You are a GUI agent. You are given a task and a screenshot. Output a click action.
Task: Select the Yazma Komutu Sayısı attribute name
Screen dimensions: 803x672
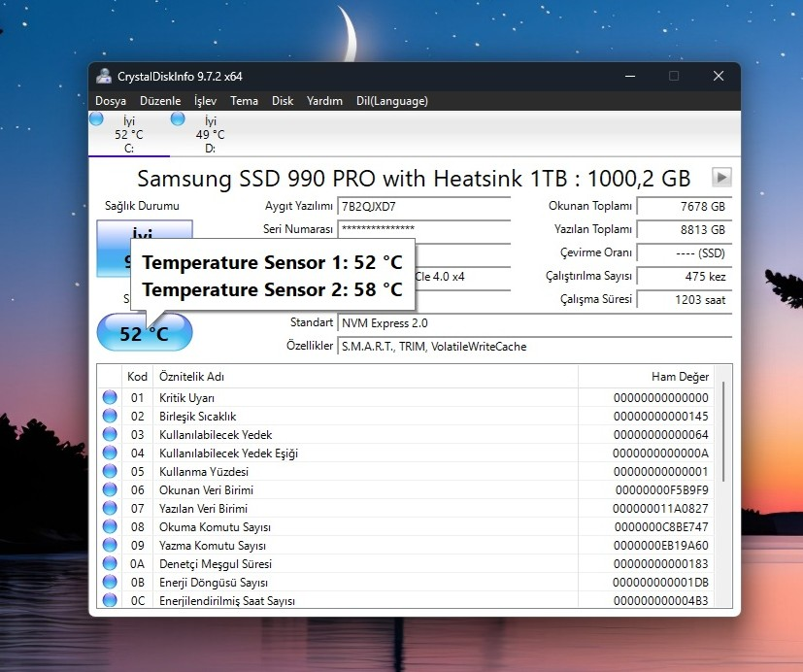click(213, 546)
